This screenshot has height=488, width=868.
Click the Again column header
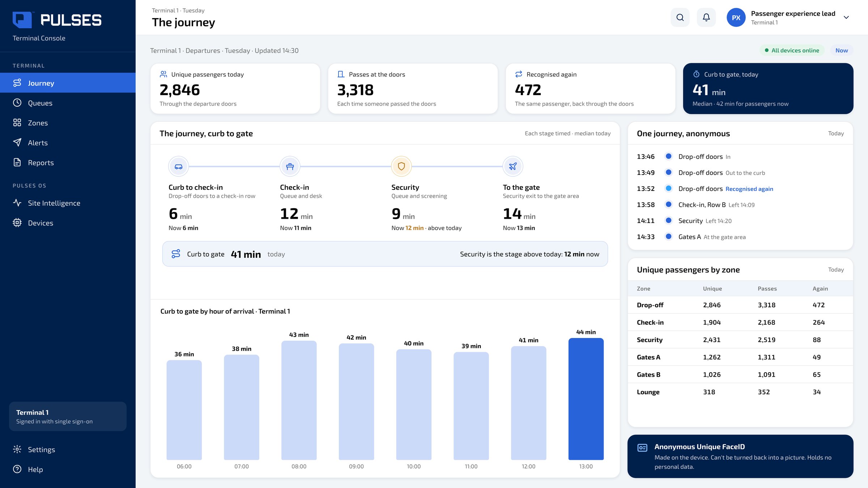(820, 288)
